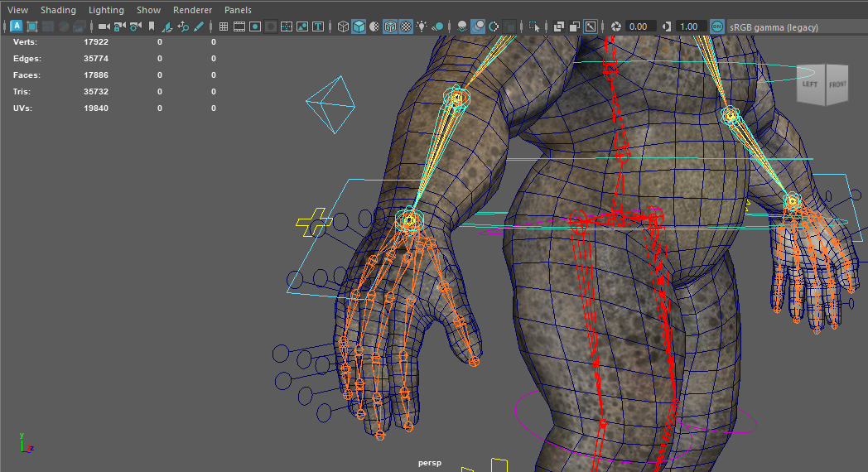The image size is (868, 472).
Task: Click the 2D Pan/Zoom icon
Action: 183,26
